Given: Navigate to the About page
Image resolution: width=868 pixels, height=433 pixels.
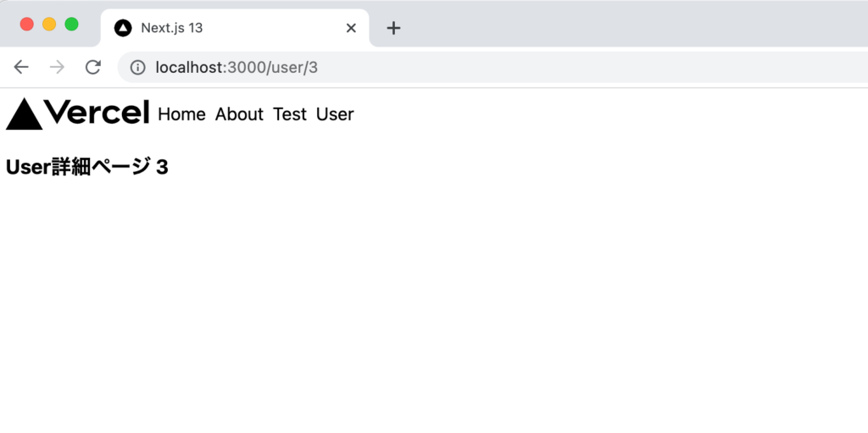Looking at the screenshot, I should point(239,114).
